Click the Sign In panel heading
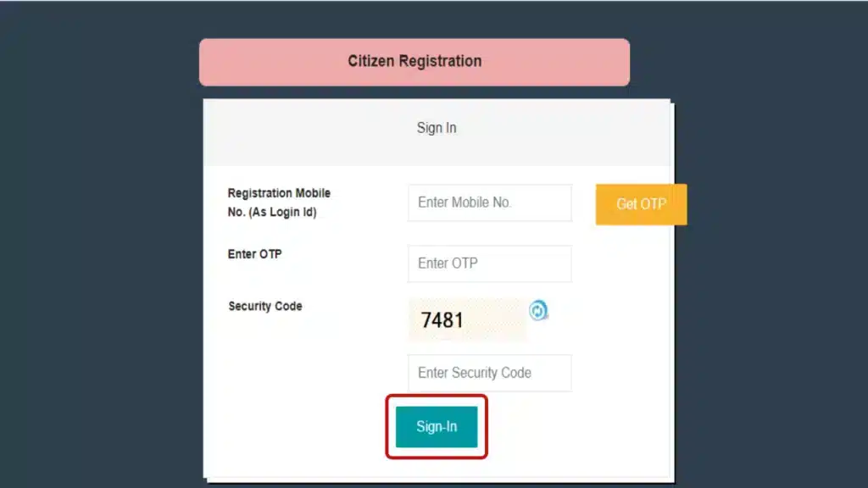Screen dimensions: 868x488 click(x=437, y=128)
